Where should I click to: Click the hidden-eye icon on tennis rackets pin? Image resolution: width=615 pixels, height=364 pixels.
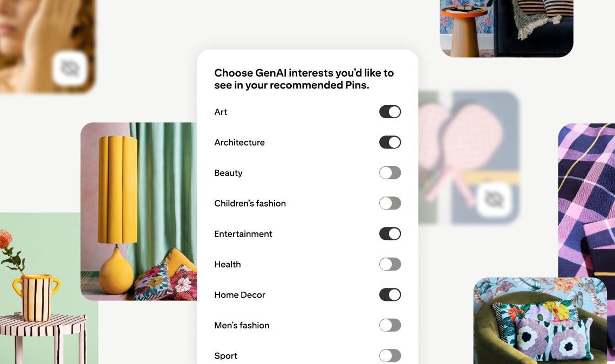[494, 200]
